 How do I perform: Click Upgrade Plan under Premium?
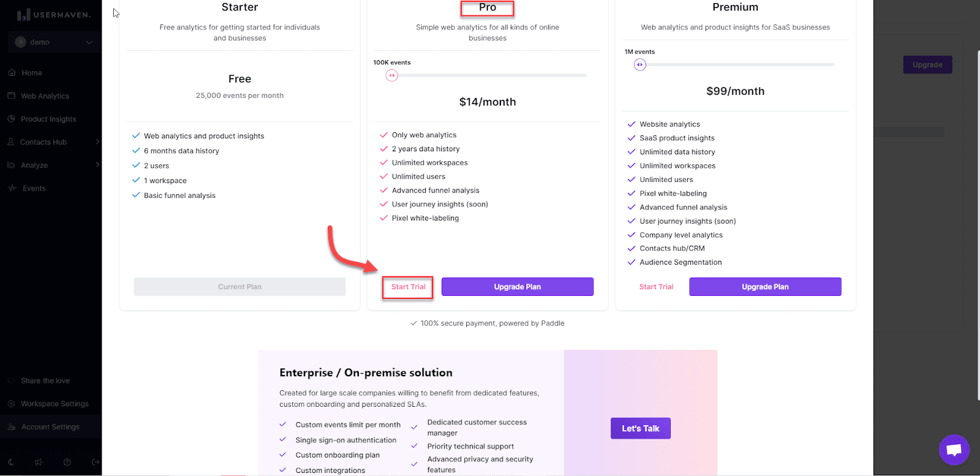[x=765, y=287]
